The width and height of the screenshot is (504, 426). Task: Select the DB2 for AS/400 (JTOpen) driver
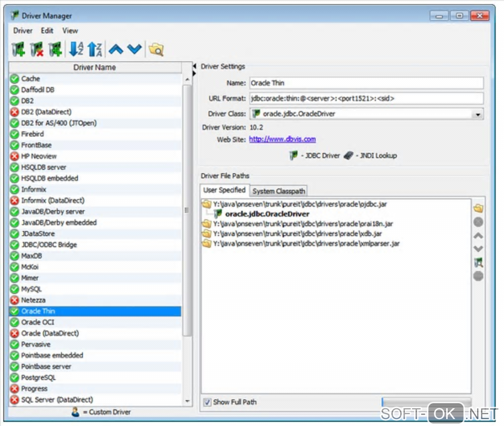pyautogui.click(x=95, y=123)
